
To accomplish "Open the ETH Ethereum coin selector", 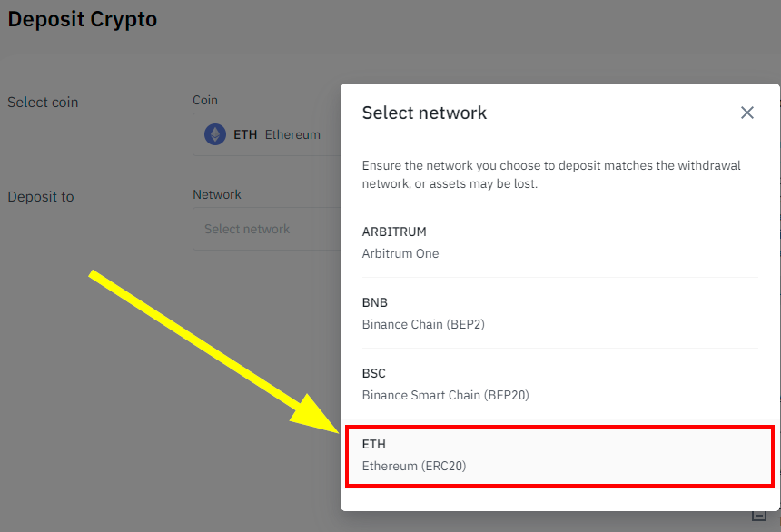I will [265, 134].
